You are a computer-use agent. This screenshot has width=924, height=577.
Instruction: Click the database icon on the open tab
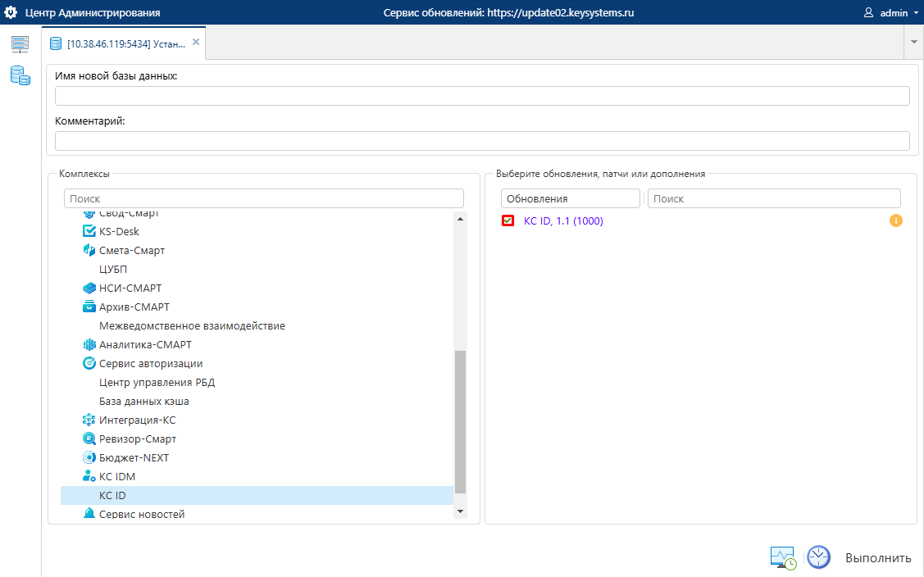click(x=56, y=43)
